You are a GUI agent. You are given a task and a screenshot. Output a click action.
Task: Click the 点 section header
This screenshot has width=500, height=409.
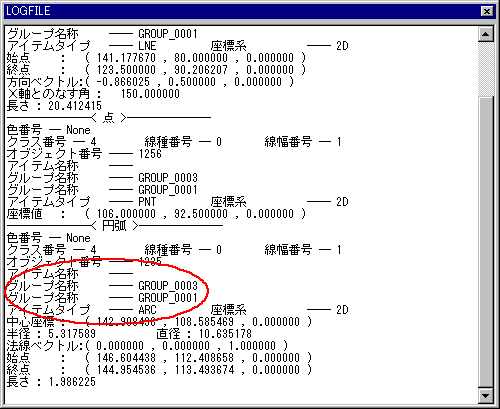108,118
